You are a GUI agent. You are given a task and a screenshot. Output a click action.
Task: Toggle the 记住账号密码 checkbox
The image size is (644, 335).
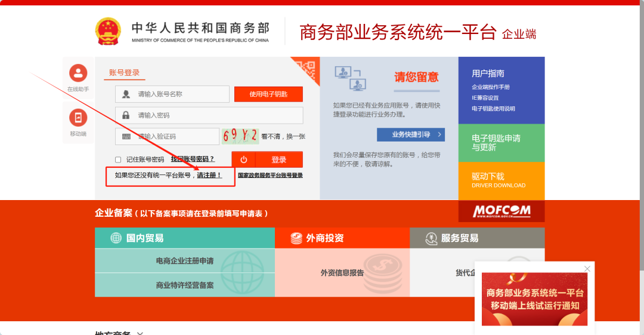(x=118, y=159)
